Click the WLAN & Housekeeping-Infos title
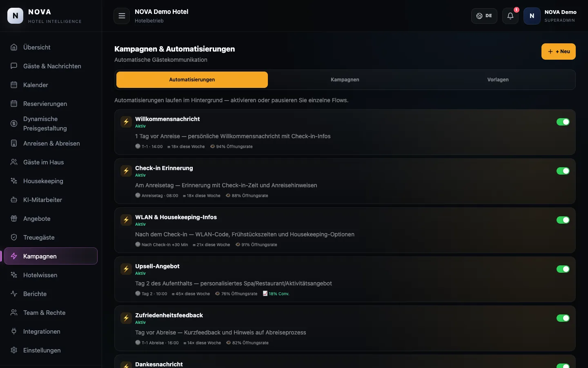The height and width of the screenshot is (368, 588). point(176,217)
